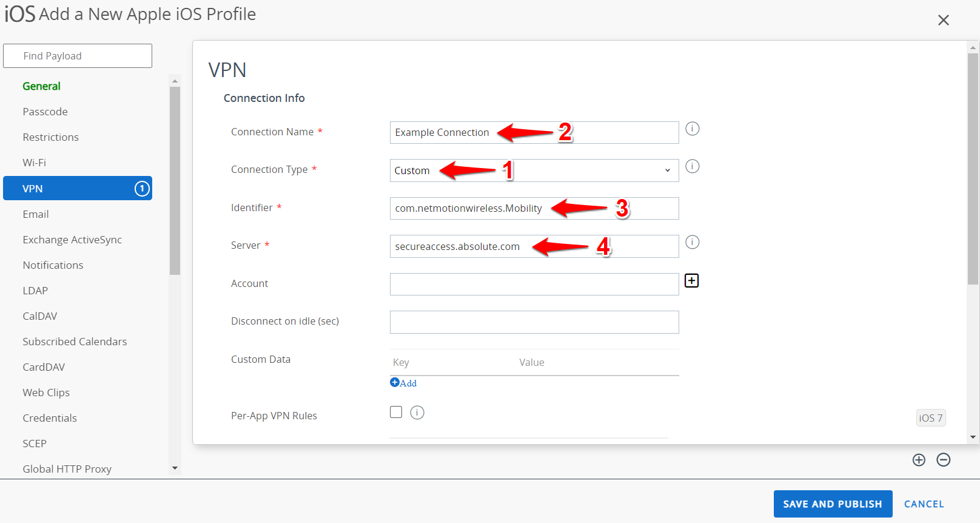
Task: Click the Save and Publish button
Action: [x=833, y=504]
